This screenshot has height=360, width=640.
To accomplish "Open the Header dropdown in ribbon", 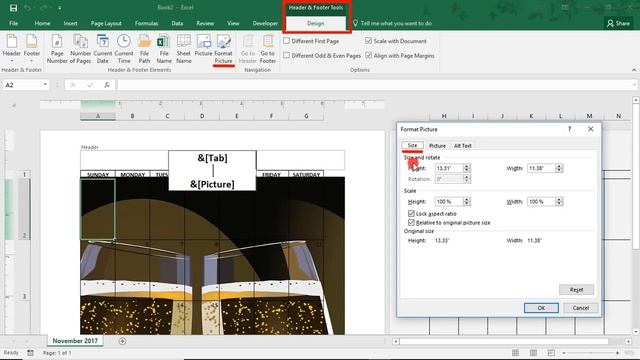I will [x=11, y=48].
